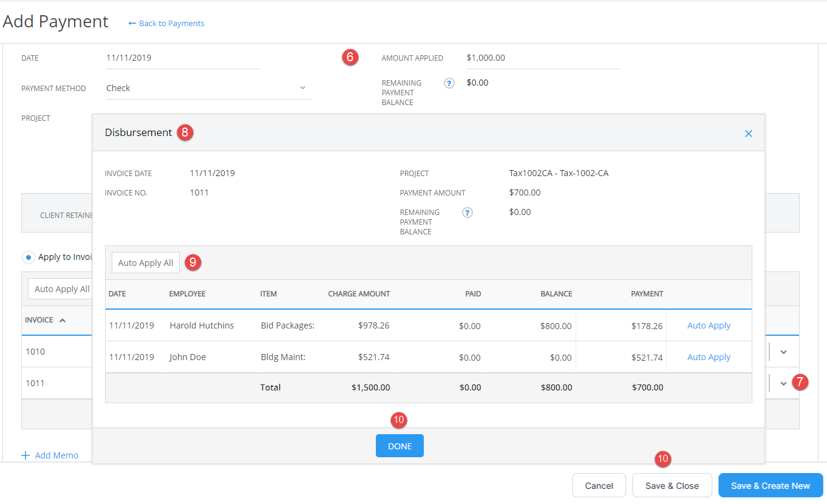Click project value Tax1002CA - Tax-1002-CA
Screen dimensions: 827x504
point(559,173)
